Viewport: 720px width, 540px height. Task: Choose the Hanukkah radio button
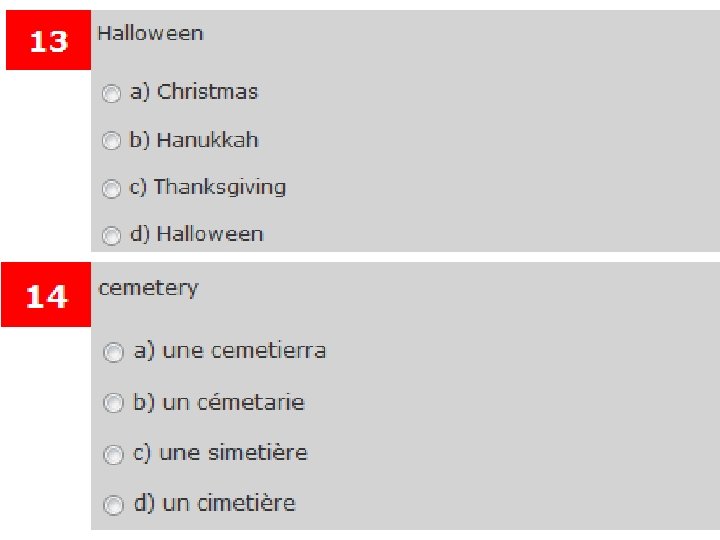tap(112, 142)
